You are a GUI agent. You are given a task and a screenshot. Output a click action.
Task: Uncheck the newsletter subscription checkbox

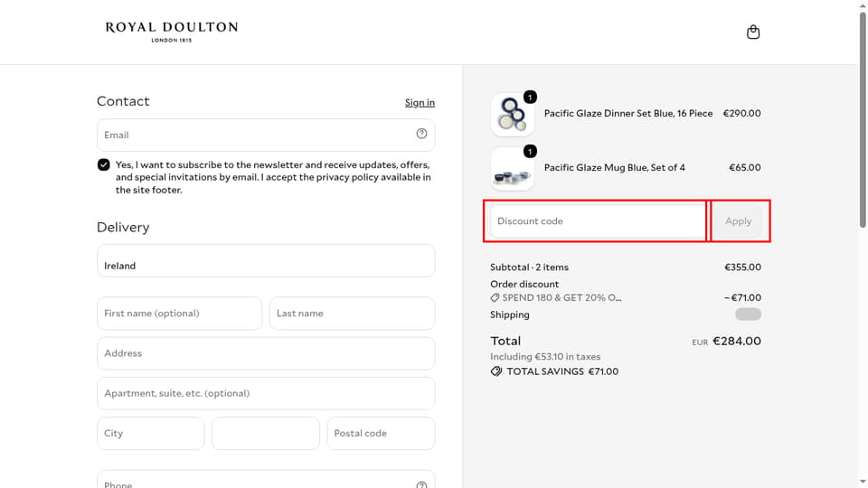(103, 164)
